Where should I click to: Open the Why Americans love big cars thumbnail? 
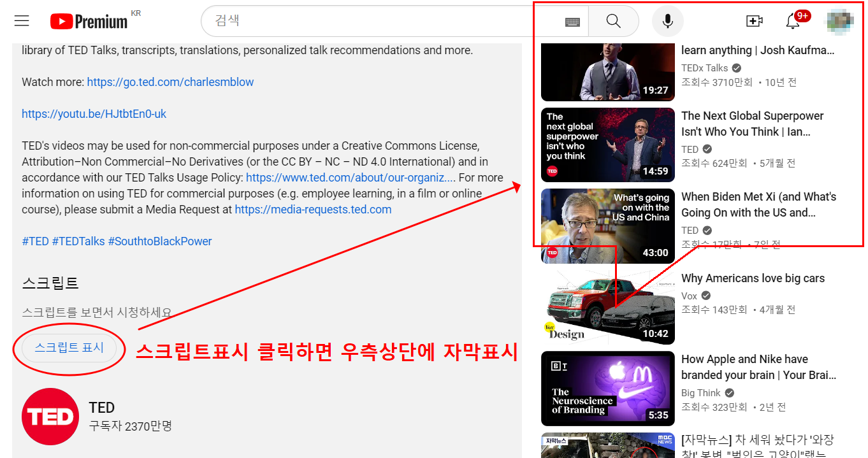pyautogui.click(x=607, y=307)
